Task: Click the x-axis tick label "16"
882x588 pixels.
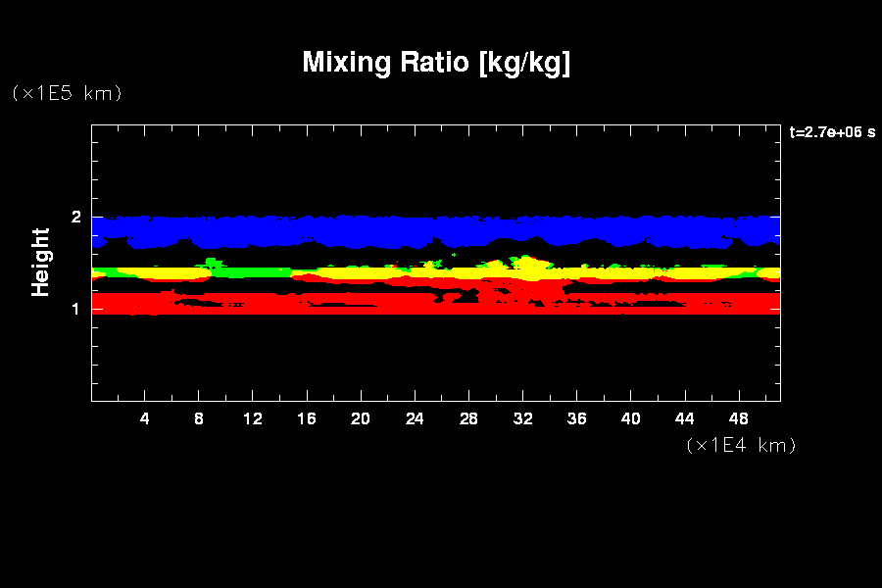Action: coord(307,418)
